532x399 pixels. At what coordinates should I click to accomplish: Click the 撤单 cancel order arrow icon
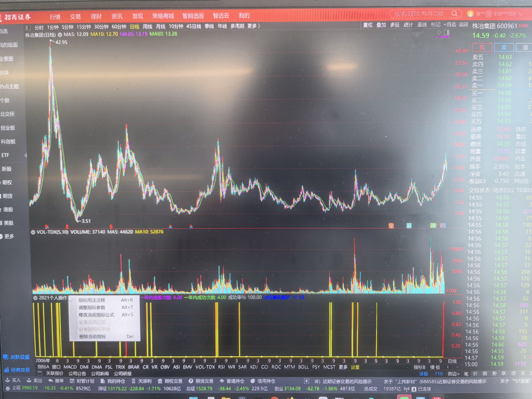coord(51,381)
